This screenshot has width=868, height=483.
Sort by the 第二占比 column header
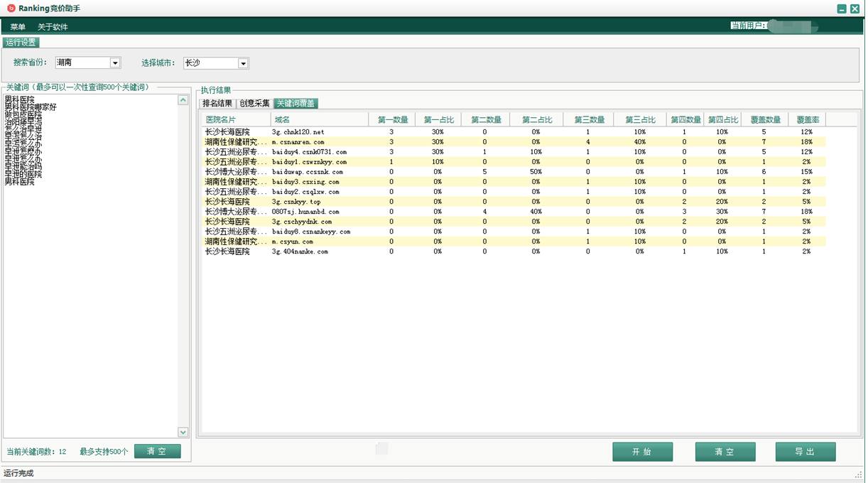(536, 119)
